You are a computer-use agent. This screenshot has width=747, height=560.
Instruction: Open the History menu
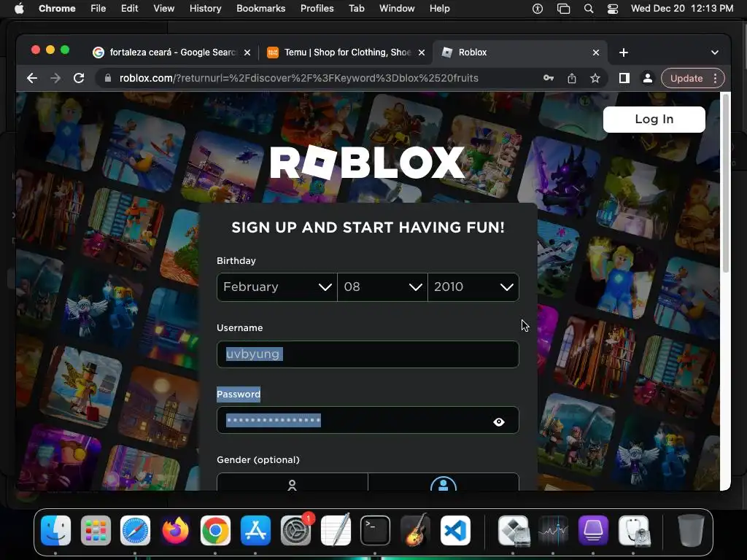(205, 8)
